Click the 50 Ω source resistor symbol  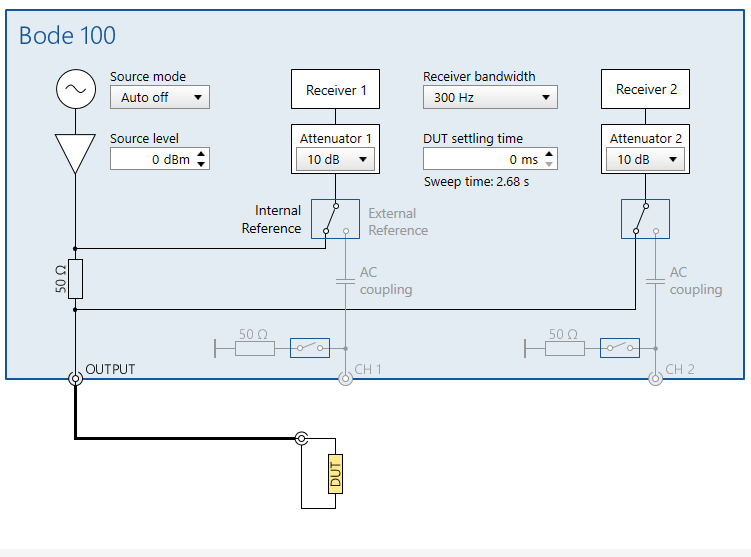[75, 279]
